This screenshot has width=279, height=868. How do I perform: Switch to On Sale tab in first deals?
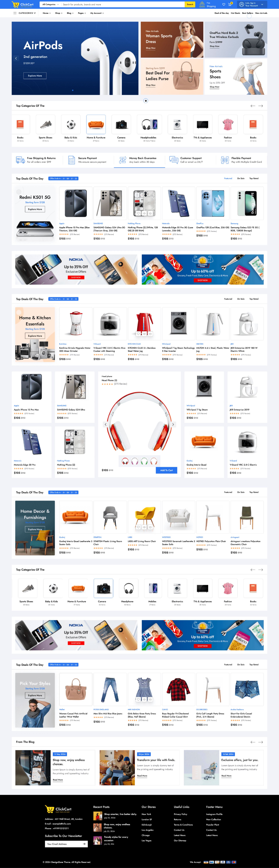[241, 178]
